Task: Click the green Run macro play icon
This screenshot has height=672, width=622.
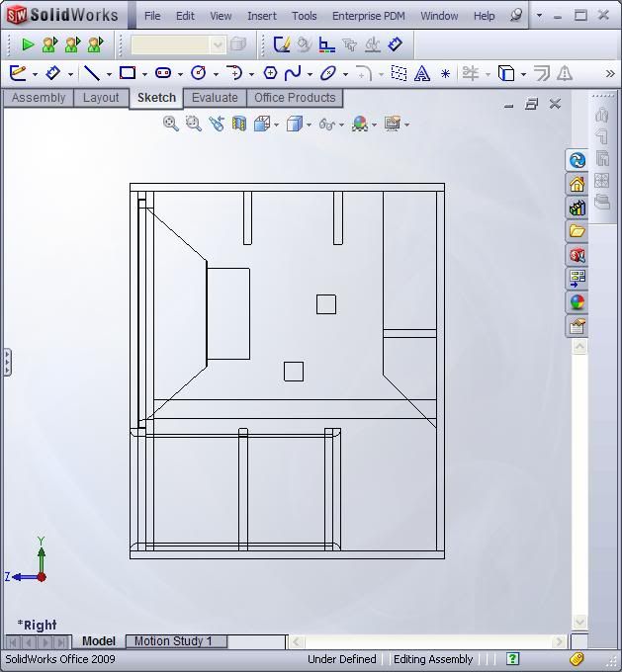Action: tap(28, 44)
